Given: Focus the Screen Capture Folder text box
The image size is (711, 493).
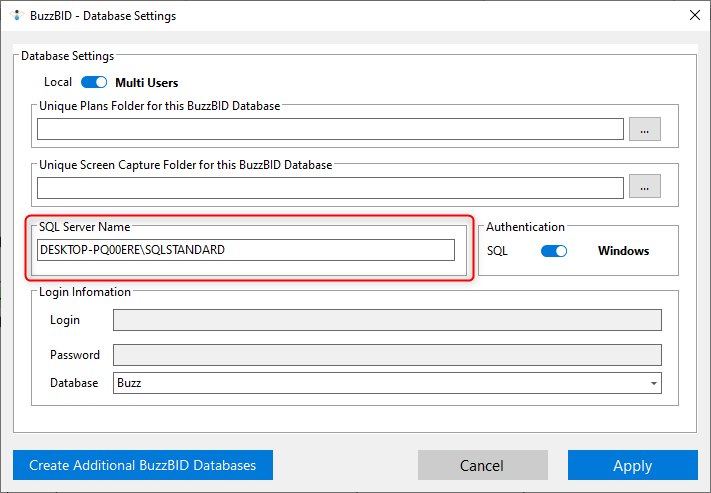Looking at the screenshot, I should [330, 187].
